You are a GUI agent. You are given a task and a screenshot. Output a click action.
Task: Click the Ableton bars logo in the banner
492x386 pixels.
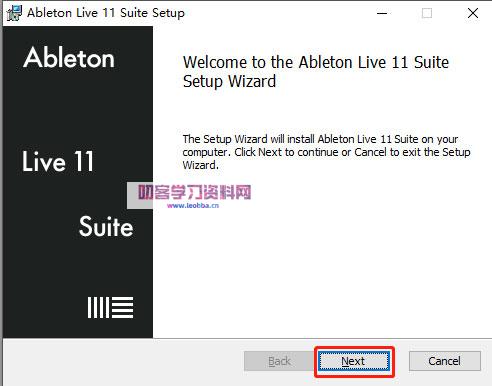click(110, 307)
